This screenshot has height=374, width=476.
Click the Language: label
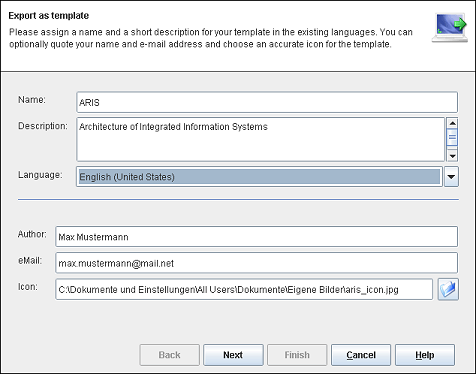(x=40, y=175)
